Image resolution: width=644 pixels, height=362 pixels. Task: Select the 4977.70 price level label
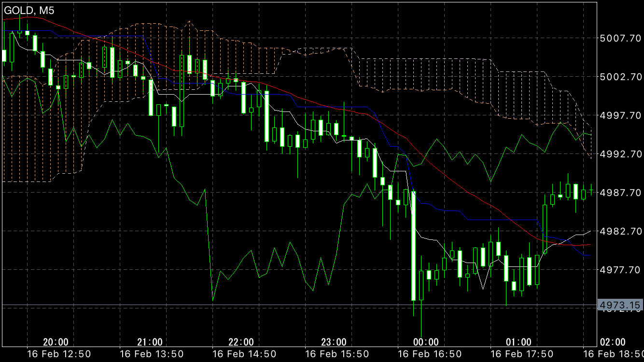620,270
